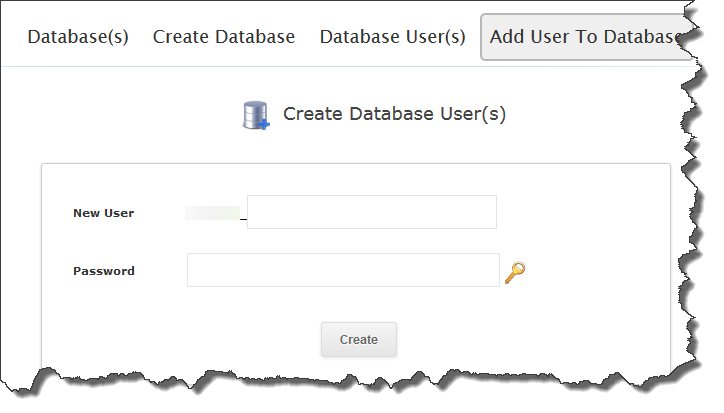
Task: Place cursor at right end of Password field
Action: (x=490, y=270)
